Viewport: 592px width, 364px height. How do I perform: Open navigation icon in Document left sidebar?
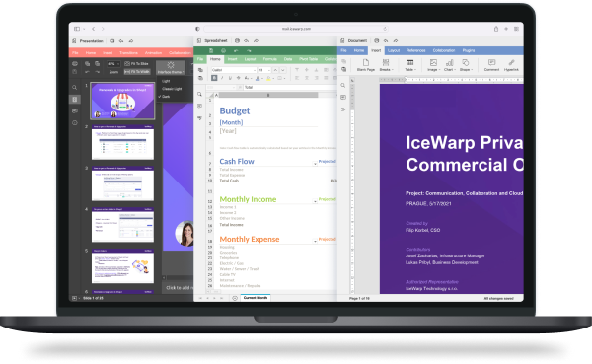click(x=343, y=109)
